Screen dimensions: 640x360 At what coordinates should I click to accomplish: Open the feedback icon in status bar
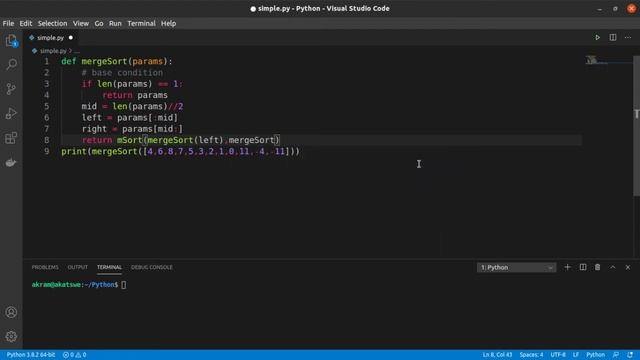click(616, 355)
